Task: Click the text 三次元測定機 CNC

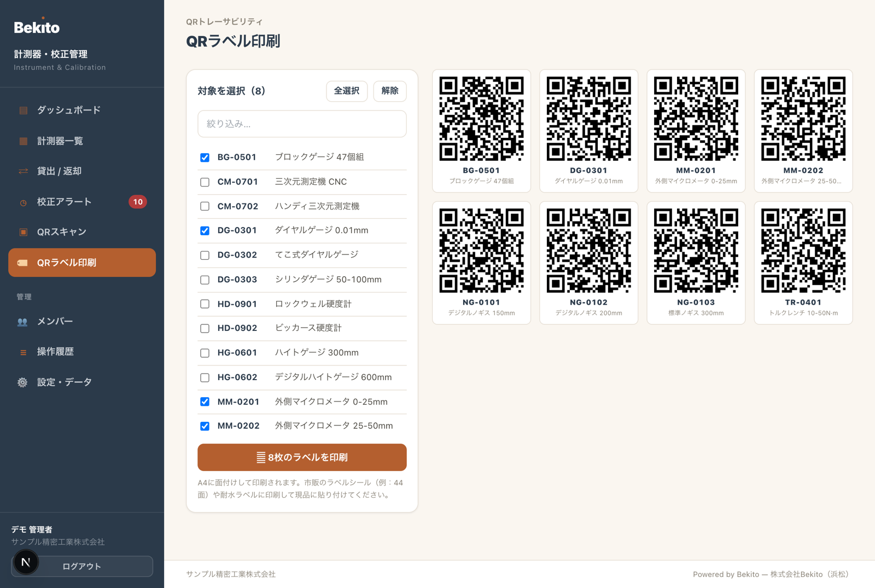Action: (311, 182)
